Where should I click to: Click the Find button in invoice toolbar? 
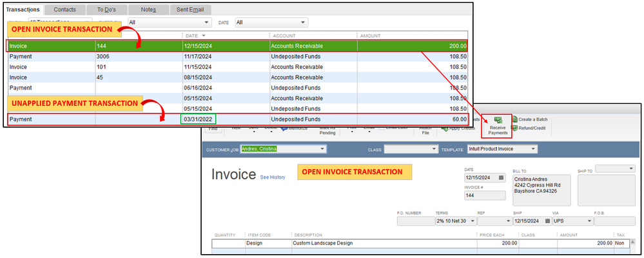click(213, 128)
